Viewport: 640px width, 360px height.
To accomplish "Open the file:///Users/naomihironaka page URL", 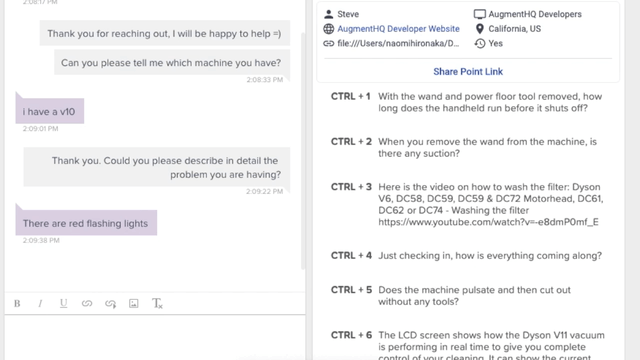I will pos(398,43).
